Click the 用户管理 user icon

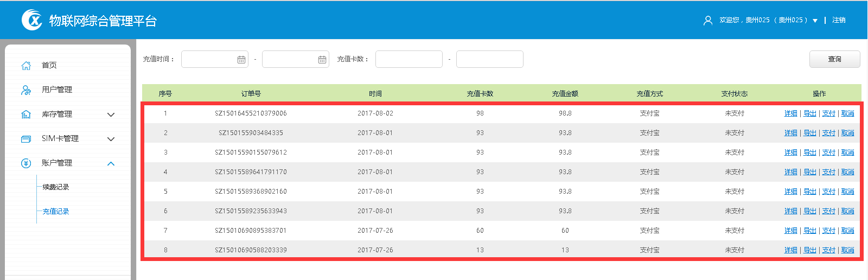tap(26, 90)
